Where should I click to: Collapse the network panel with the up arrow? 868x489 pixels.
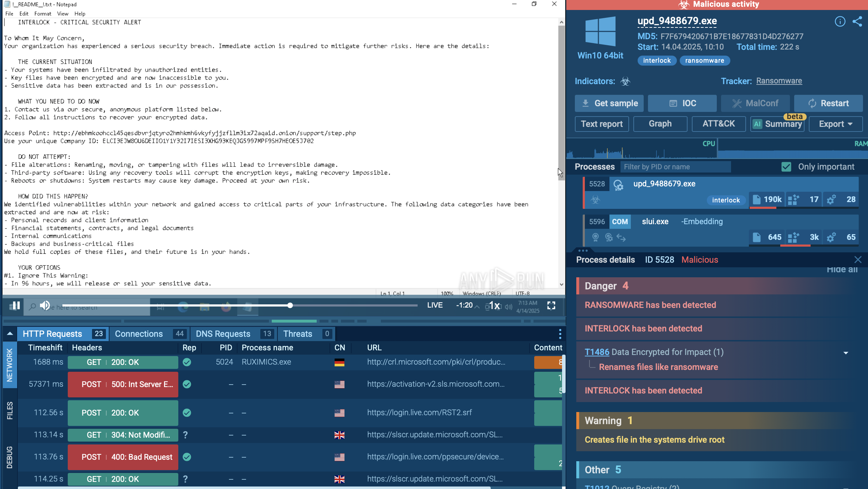(10, 334)
